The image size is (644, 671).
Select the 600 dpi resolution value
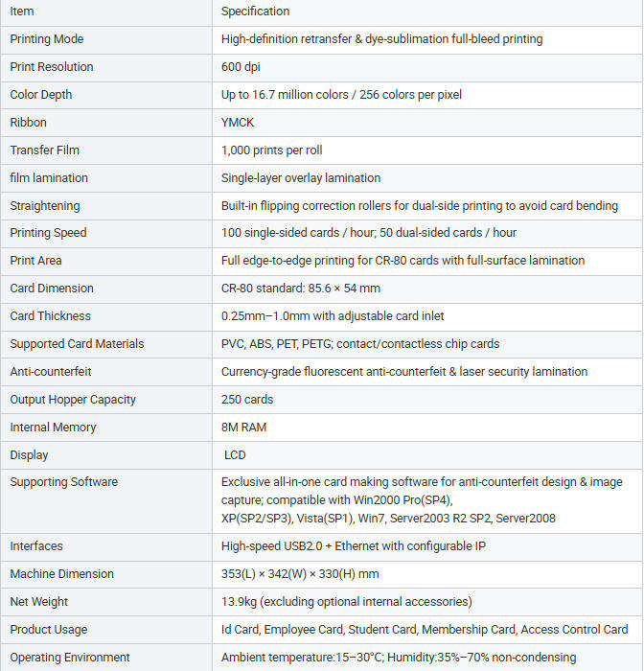coord(241,67)
